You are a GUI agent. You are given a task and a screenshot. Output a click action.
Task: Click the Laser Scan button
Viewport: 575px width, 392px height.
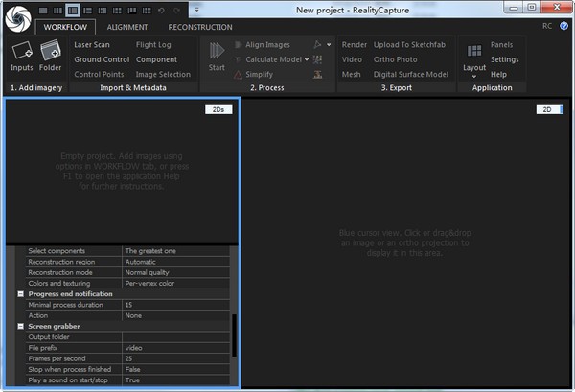coord(93,45)
